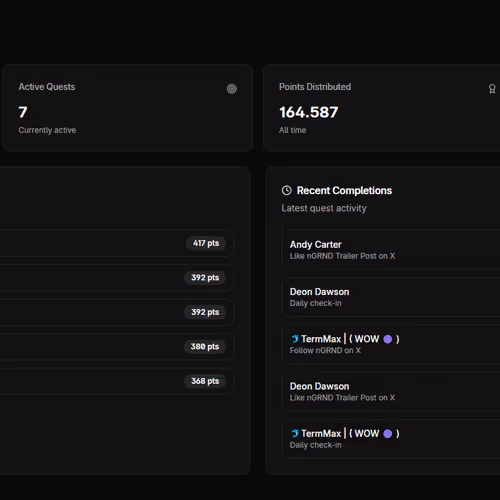Click the TermMax logo in Daily check-in entry
500x500 pixels.
tap(295, 433)
